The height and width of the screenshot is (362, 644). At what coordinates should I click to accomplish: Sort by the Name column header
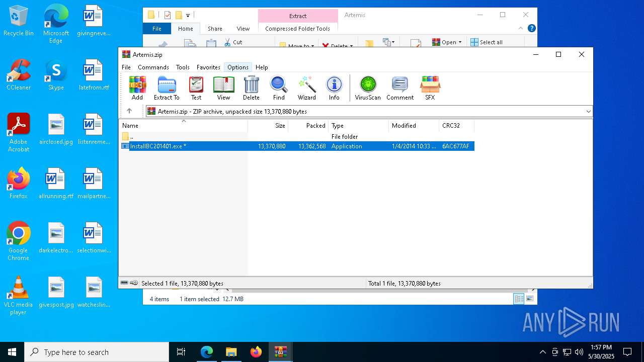point(183,126)
